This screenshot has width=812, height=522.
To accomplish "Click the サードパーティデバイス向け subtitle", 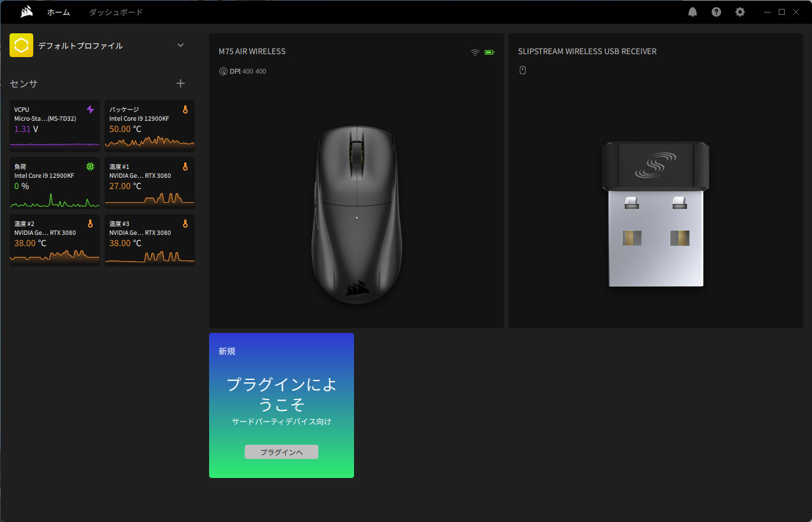I will [x=282, y=422].
